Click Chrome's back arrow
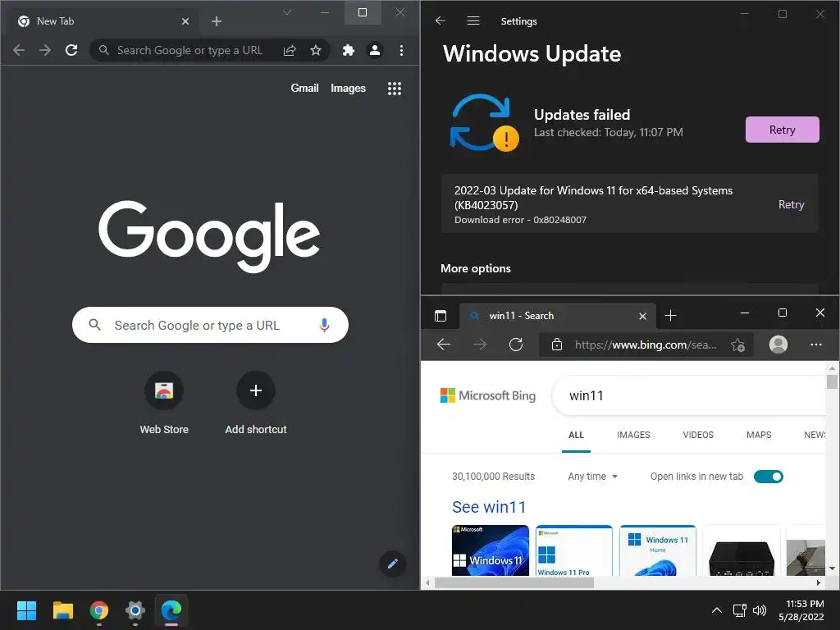840x630 pixels. 19,50
